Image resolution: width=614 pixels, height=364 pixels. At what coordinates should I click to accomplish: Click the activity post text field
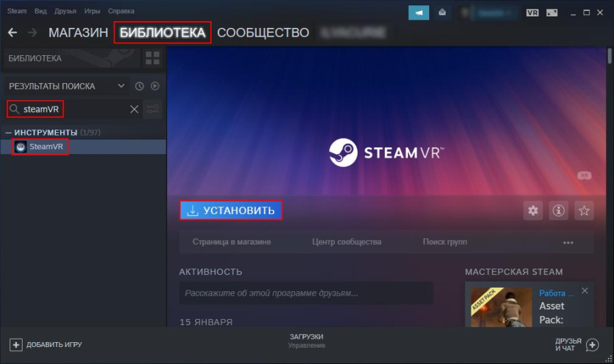(x=306, y=293)
